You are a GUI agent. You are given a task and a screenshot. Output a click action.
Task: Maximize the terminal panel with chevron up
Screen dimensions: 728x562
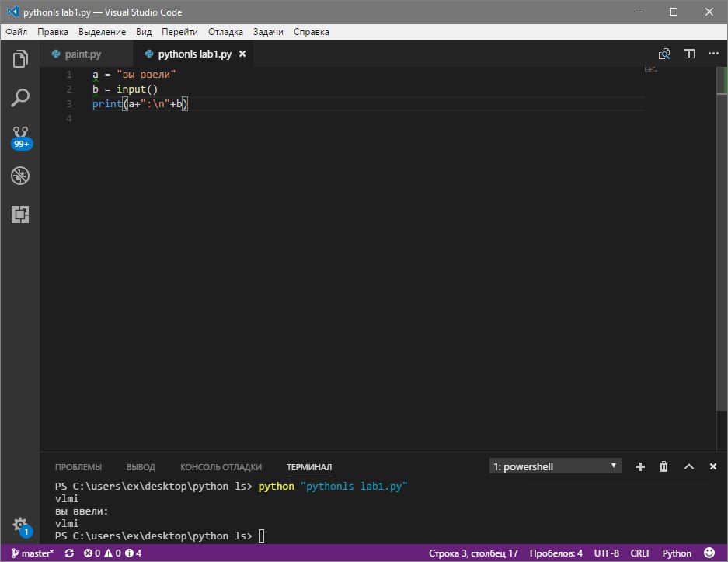[x=688, y=466]
